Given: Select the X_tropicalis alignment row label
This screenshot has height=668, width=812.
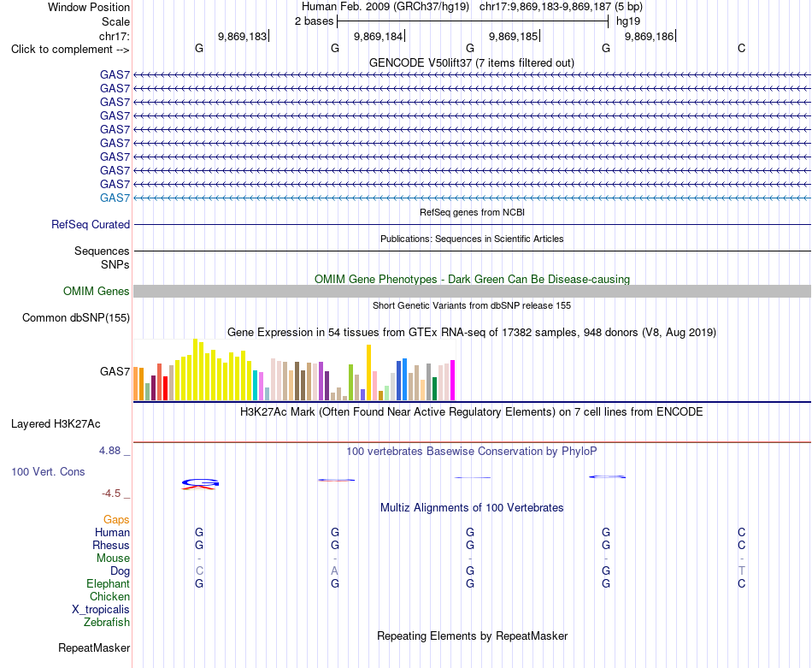Looking at the screenshot, I should [x=101, y=610].
